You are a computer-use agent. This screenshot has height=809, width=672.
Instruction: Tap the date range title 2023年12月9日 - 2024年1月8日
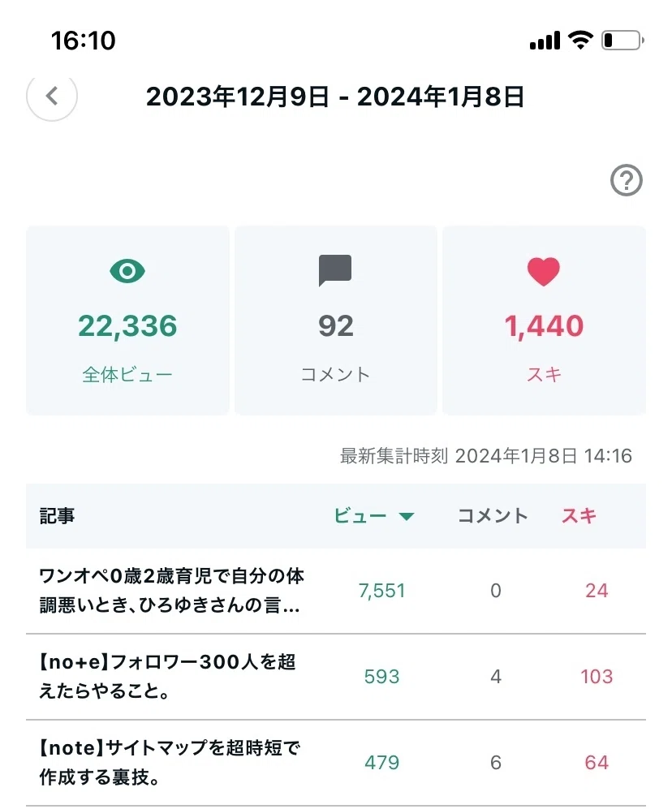(x=335, y=97)
